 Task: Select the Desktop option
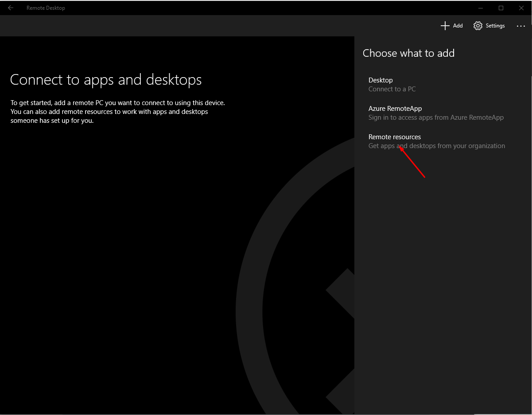point(381,80)
